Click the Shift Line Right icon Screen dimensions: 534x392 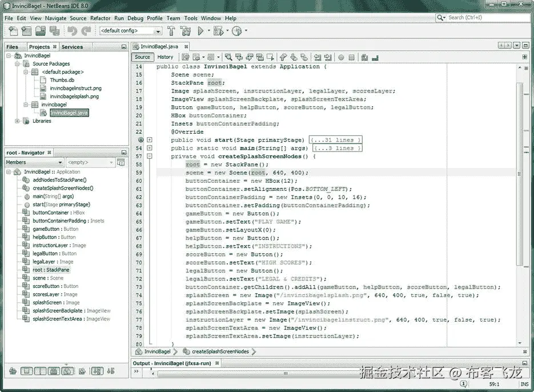(x=328, y=57)
